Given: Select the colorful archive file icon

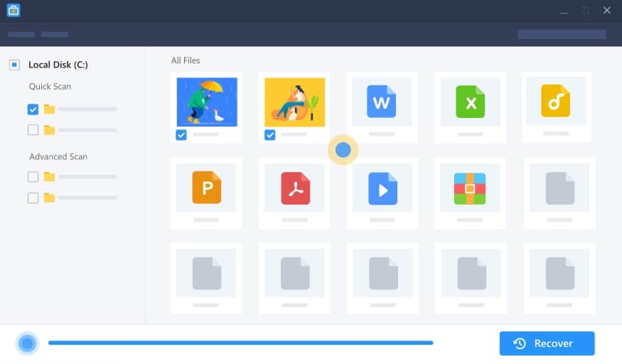Looking at the screenshot, I should (470, 188).
